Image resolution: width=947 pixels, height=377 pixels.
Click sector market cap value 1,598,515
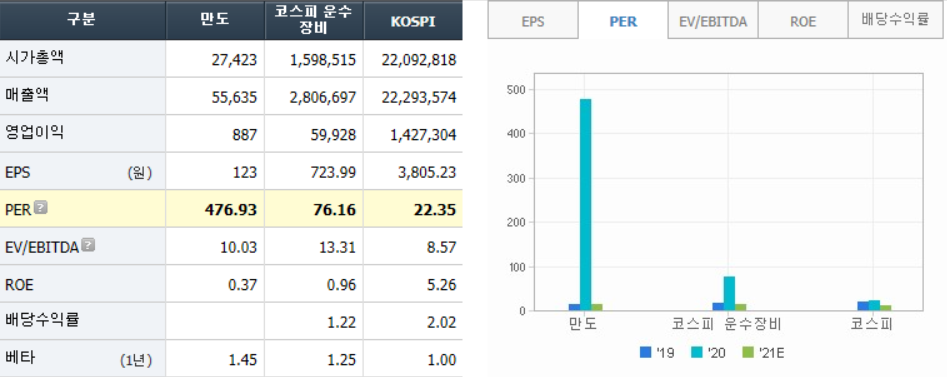click(323, 60)
